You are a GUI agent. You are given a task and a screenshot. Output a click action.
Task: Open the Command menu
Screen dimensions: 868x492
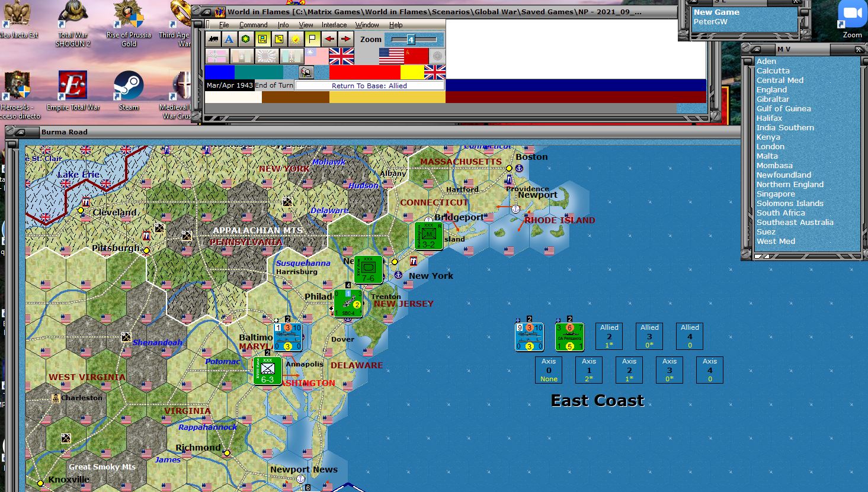click(253, 25)
